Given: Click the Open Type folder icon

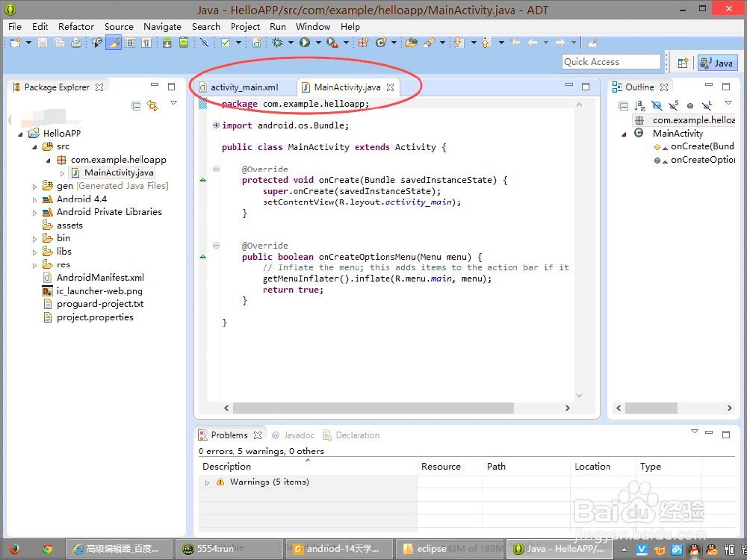Looking at the screenshot, I should [x=411, y=43].
